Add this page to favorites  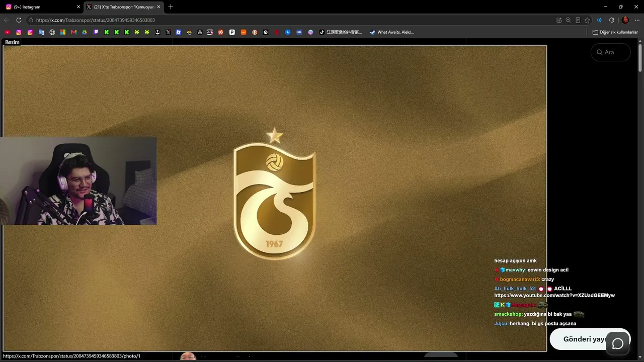click(587, 20)
